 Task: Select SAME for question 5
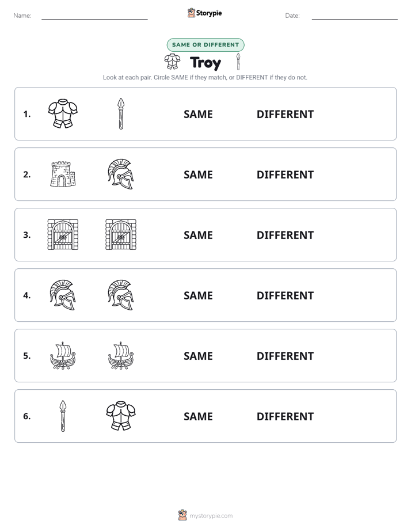[x=198, y=356]
